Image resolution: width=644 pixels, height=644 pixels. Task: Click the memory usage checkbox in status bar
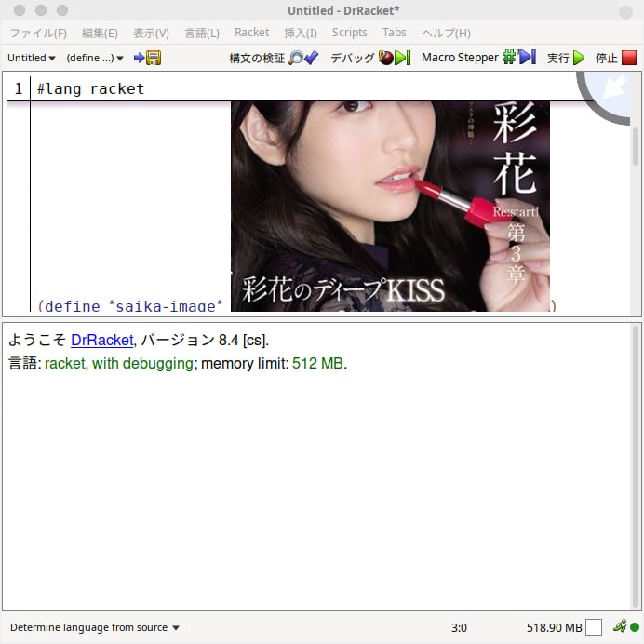594,627
